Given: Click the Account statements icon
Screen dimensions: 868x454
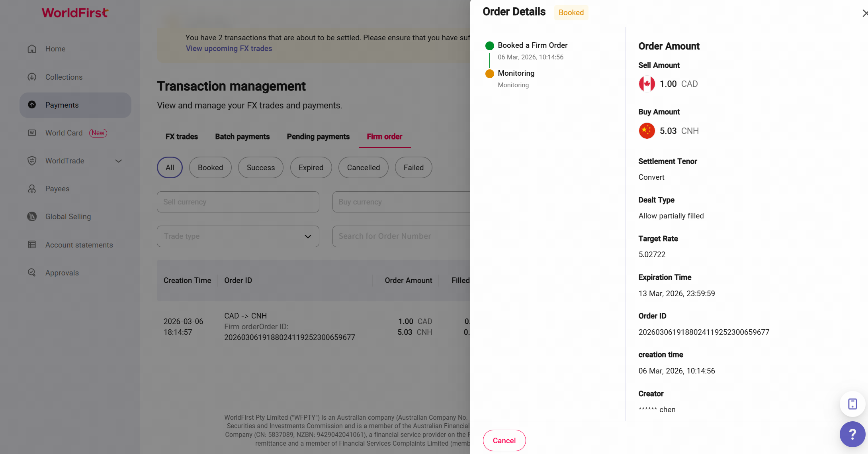Looking at the screenshot, I should (x=32, y=245).
